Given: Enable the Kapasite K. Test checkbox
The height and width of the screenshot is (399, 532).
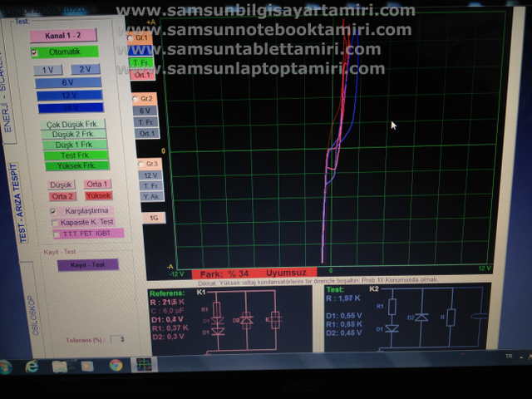Looking at the screenshot, I should click(55, 222).
